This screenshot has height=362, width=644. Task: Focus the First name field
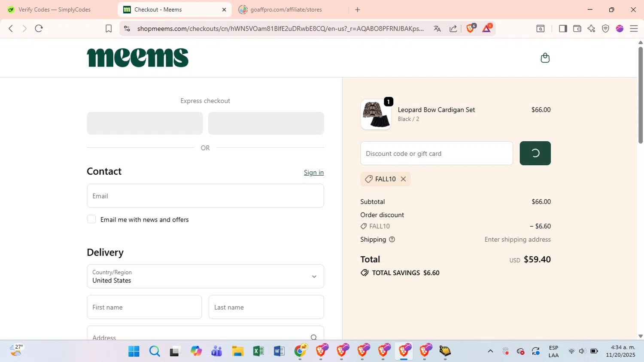(144, 307)
